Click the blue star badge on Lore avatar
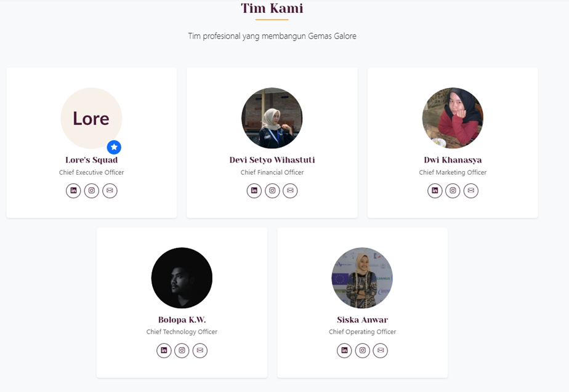Screen dimensions: 569x392 point(114,148)
